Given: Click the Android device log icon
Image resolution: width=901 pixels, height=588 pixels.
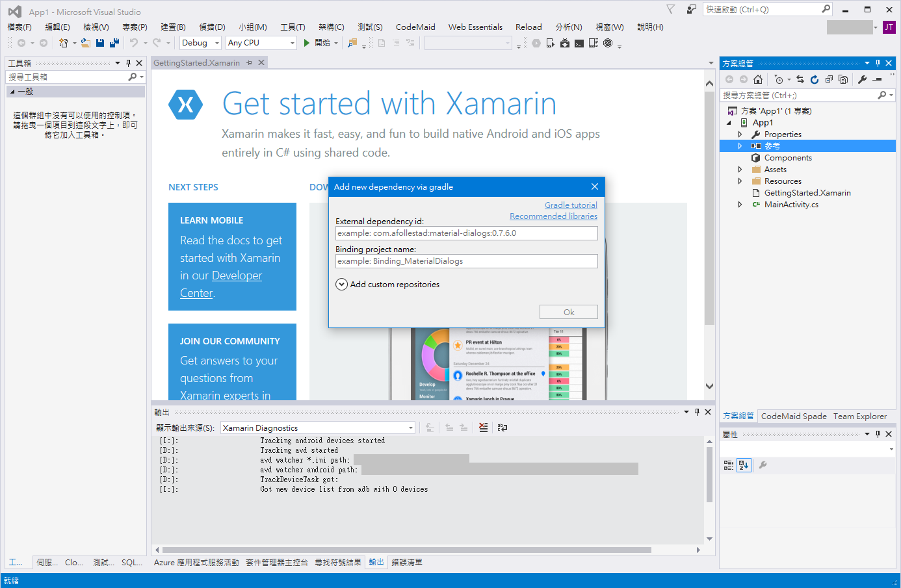Looking at the screenshot, I should tap(594, 43).
